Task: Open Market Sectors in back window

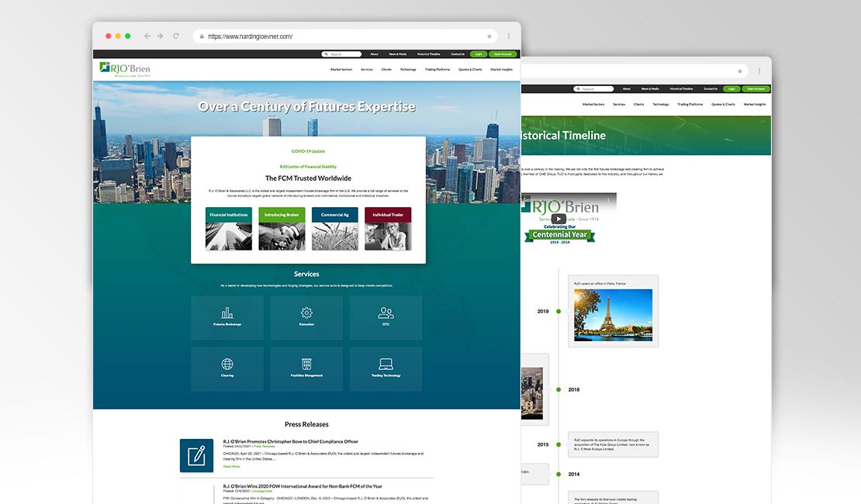Action: coord(593,105)
